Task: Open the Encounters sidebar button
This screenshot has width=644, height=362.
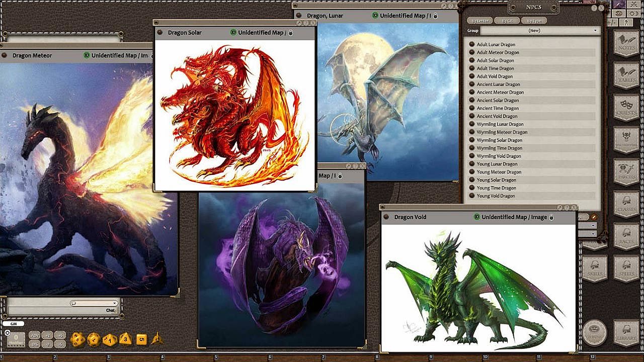Action: click(626, 140)
